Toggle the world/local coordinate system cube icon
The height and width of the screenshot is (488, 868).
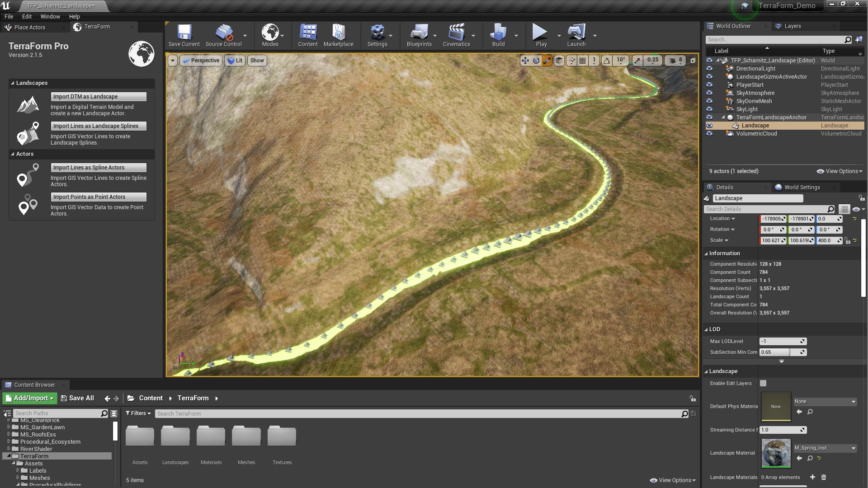tap(559, 60)
